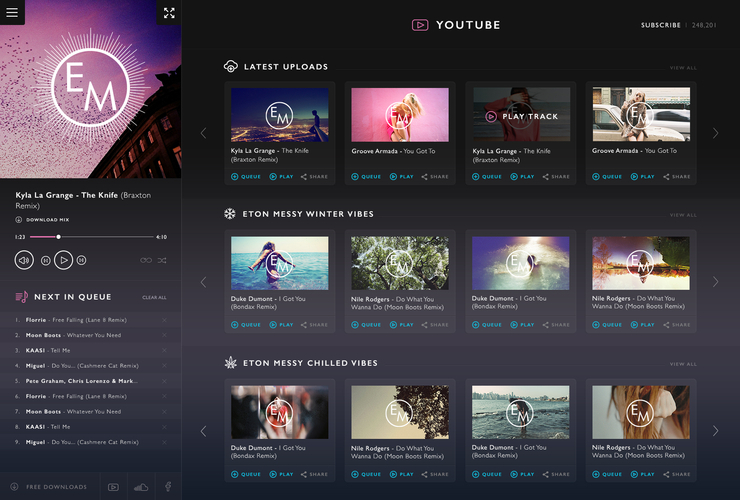View all Eton Messy Chilled Vibes
The image size is (740, 500).
pos(683,364)
